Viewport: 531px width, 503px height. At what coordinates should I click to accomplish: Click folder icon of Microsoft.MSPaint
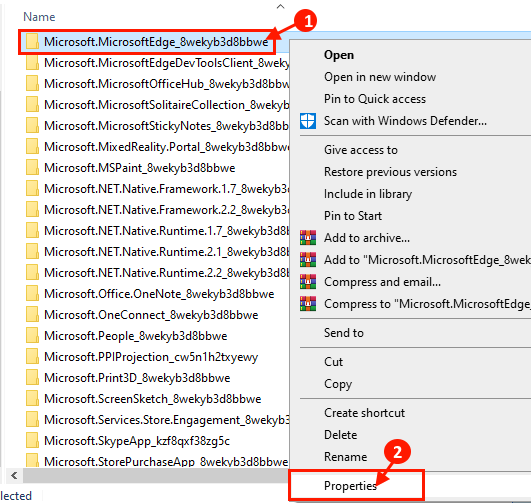pos(33,168)
